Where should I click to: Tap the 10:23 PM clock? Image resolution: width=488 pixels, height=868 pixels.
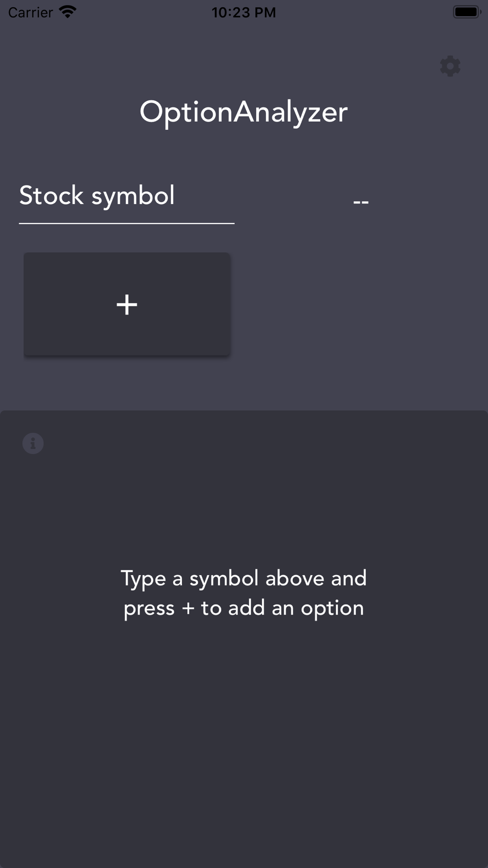[x=244, y=12]
